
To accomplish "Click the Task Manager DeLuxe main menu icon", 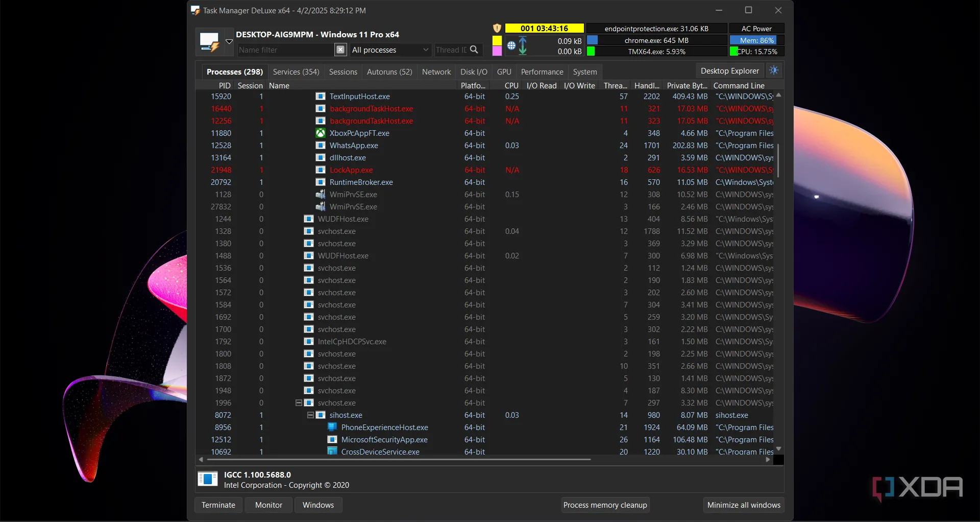I will click(x=209, y=41).
